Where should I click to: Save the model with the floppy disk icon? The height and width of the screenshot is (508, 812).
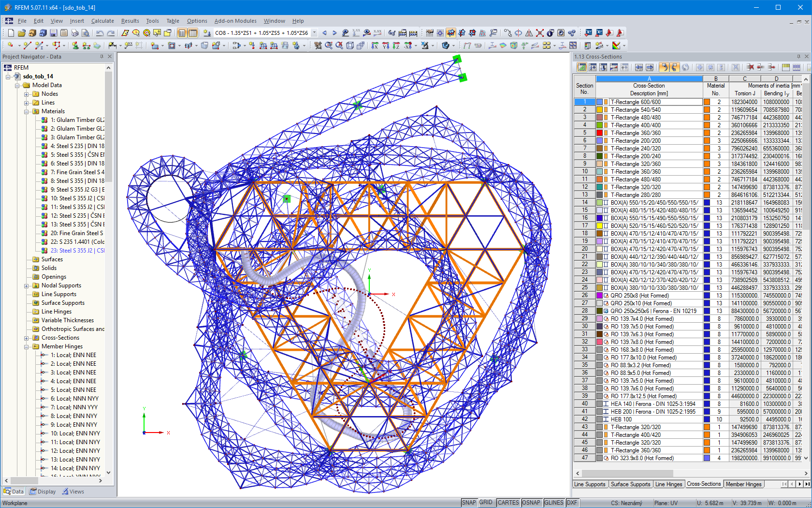click(x=54, y=32)
